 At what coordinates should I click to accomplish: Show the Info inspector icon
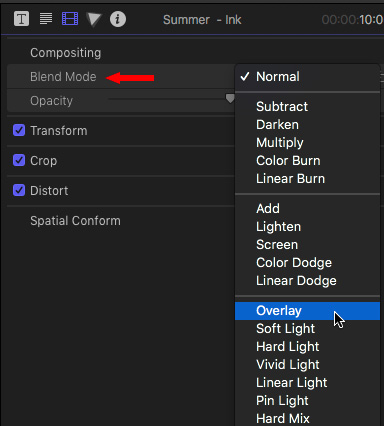tap(118, 19)
